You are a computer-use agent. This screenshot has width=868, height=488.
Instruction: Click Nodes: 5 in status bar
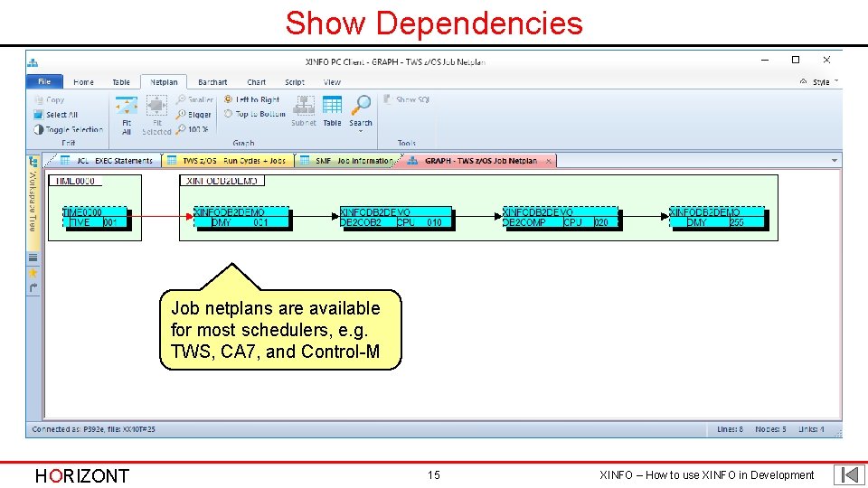pyautogui.click(x=770, y=429)
